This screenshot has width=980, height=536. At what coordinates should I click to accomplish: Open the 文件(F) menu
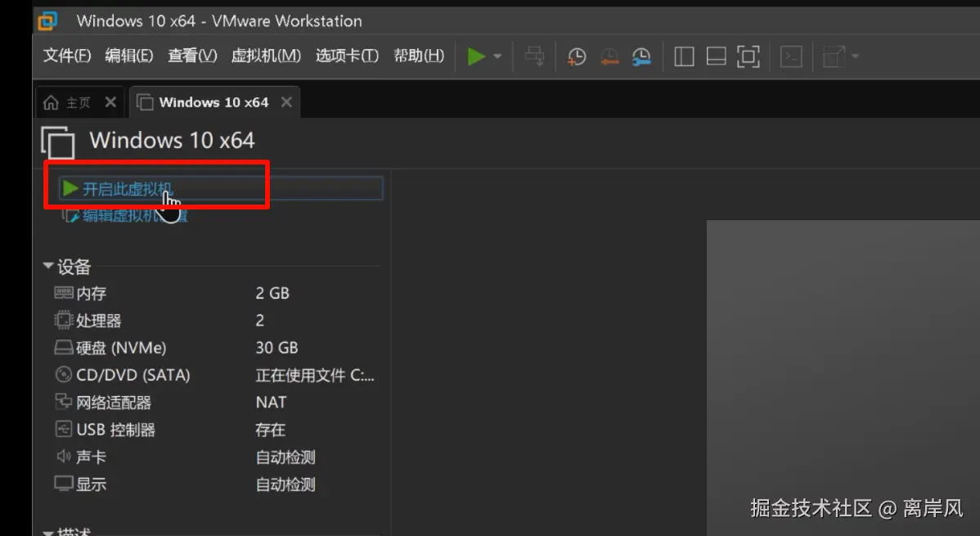click(x=67, y=56)
